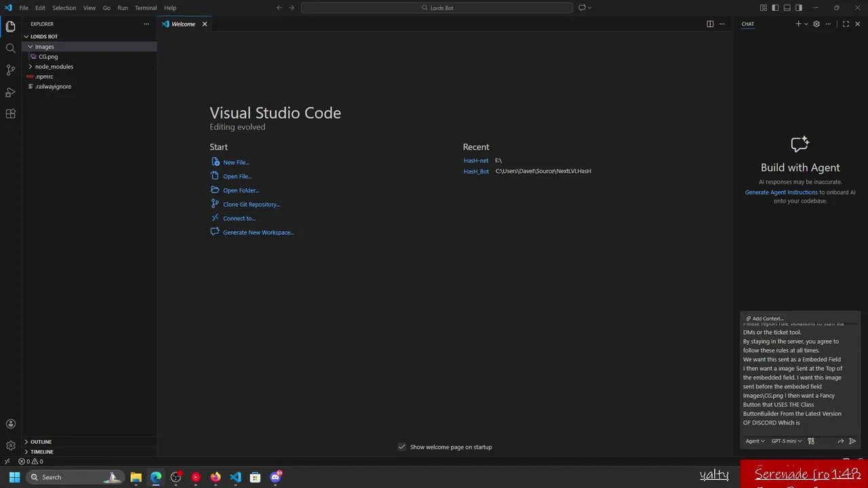Expand the new chat dropdown arrow
This screenshot has width=868, height=488.
tap(806, 24)
